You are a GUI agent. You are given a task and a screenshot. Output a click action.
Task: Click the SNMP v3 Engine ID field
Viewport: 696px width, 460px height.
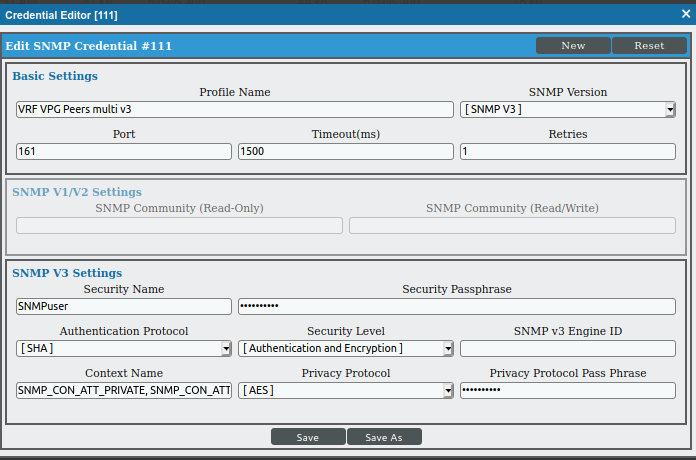[568, 349]
